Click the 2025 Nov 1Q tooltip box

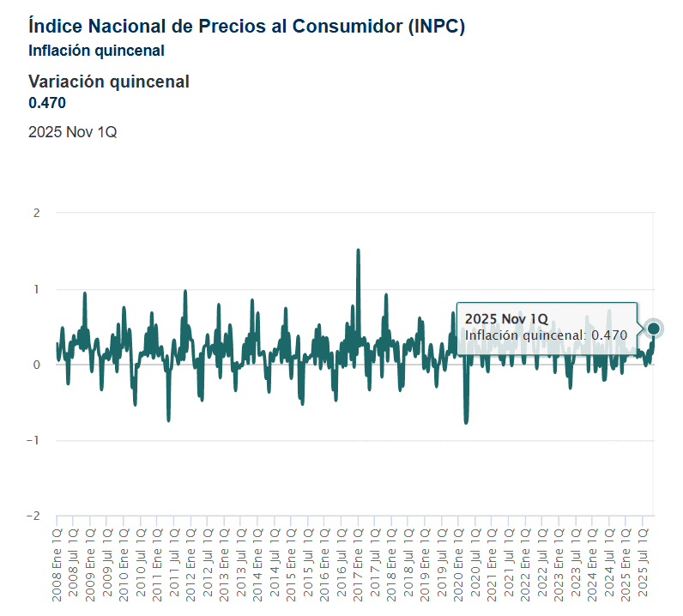(547, 328)
